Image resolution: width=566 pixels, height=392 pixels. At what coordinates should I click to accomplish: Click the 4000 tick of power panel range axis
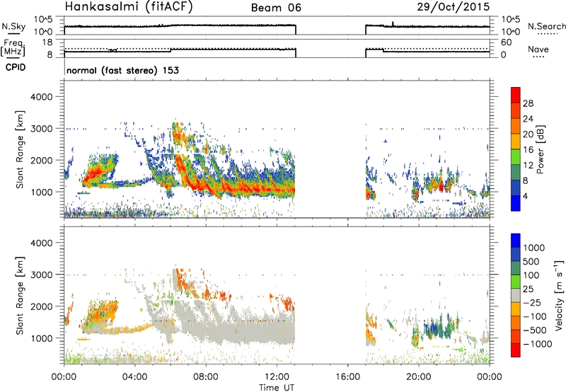click(x=42, y=97)
